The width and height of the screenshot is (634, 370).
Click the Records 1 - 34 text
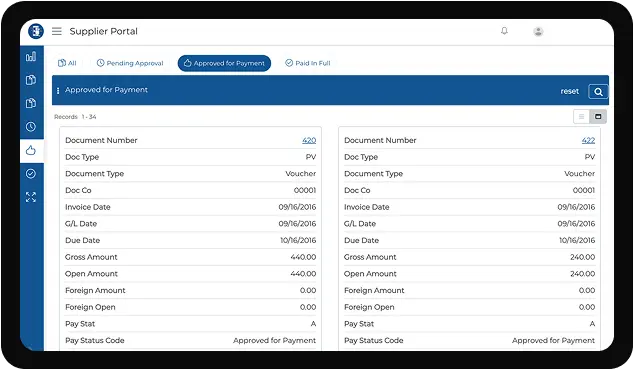(75, 117)
